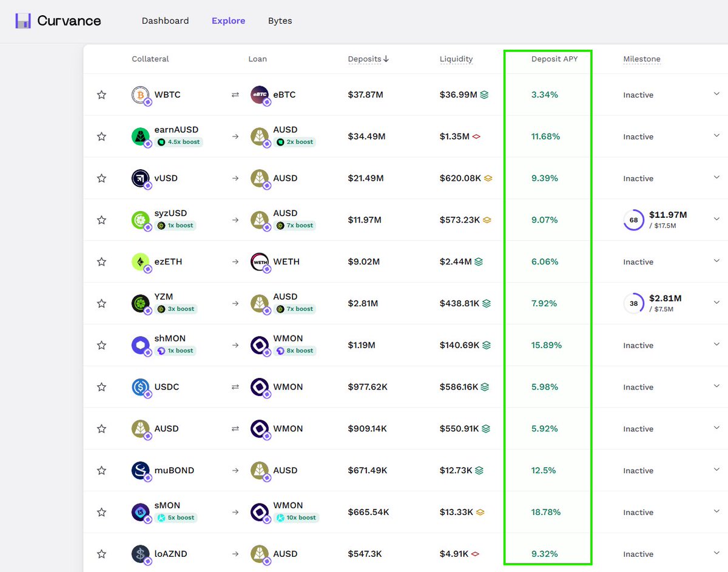
Task: Click the syzUSD milestone progress ring 68
Action: [633, 220]
